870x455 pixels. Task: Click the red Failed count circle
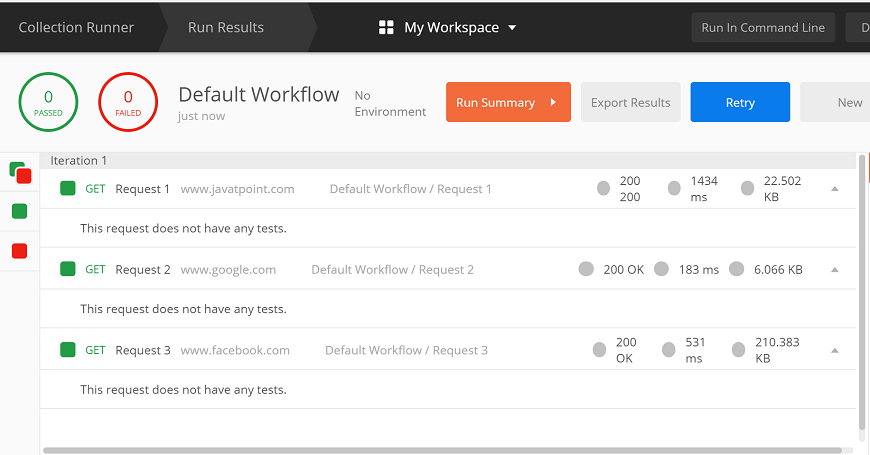(128, 102)
